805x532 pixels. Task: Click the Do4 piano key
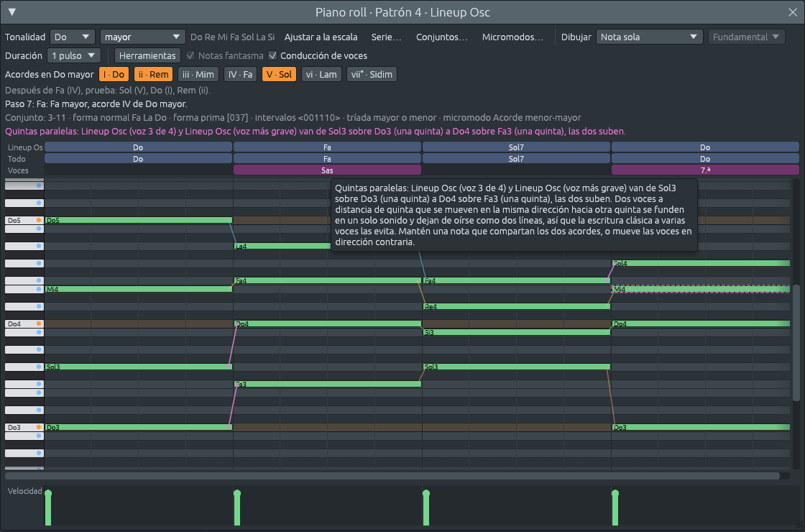tap(24, 324)
